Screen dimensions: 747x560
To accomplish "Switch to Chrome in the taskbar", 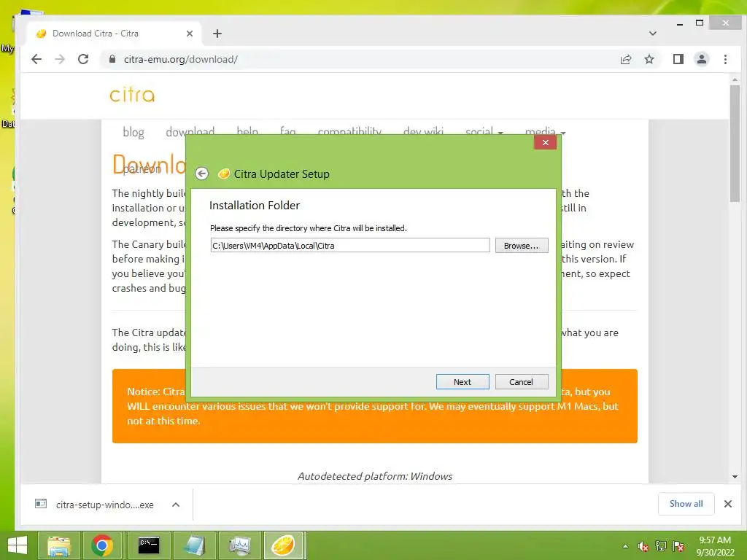I will click(x=102, y=545).
